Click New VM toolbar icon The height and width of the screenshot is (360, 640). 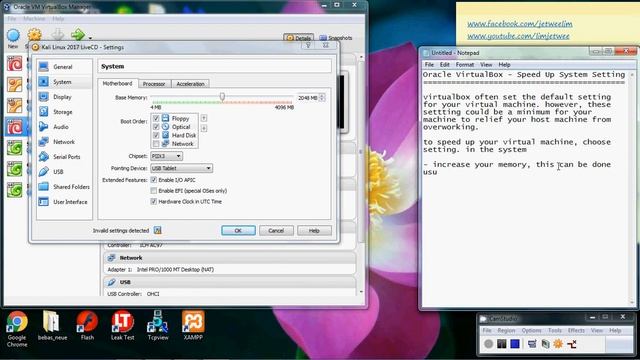[13, 38]
